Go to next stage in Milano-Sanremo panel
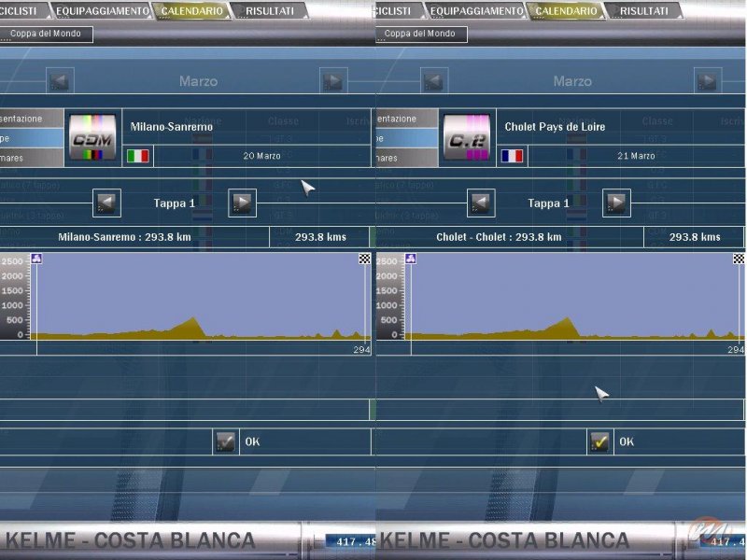This screenshot has width=747, height=560. coord(242,203)
